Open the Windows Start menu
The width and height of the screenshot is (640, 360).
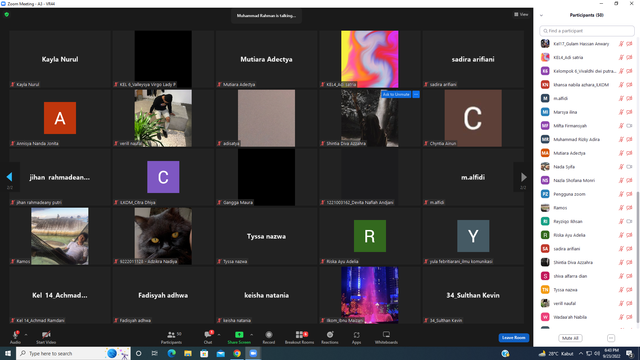click(8, 353)
